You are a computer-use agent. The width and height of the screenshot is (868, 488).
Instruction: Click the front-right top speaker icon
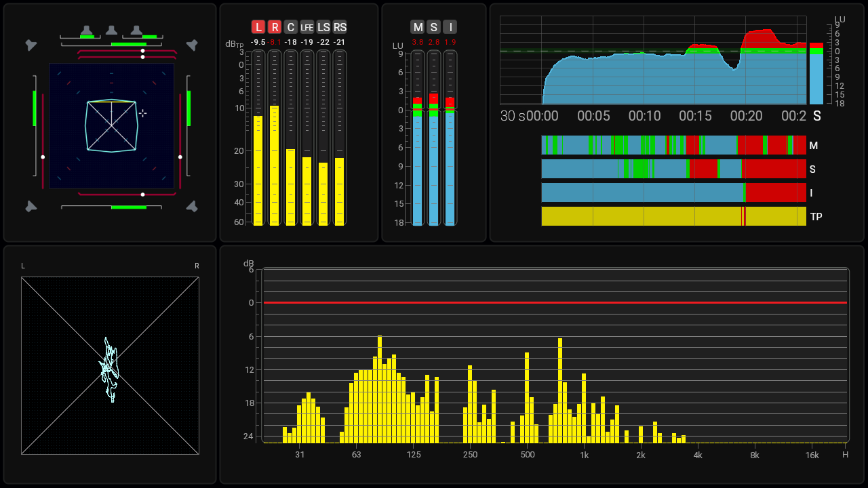(136, 30)
